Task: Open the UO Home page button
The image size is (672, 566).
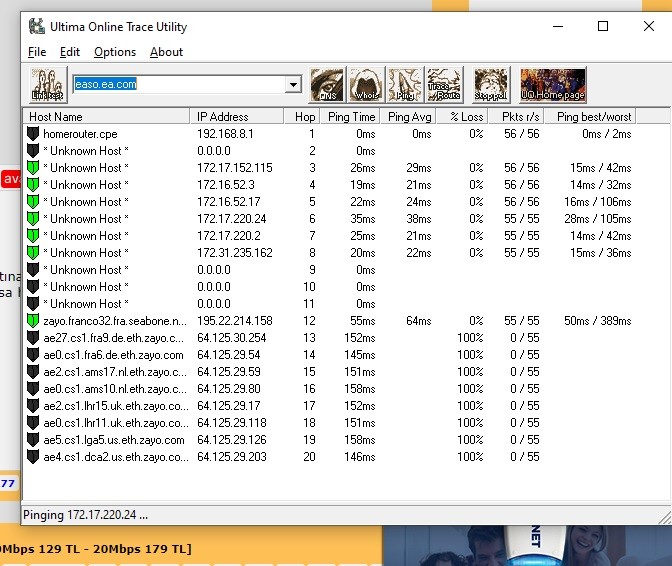Action: 552,85
